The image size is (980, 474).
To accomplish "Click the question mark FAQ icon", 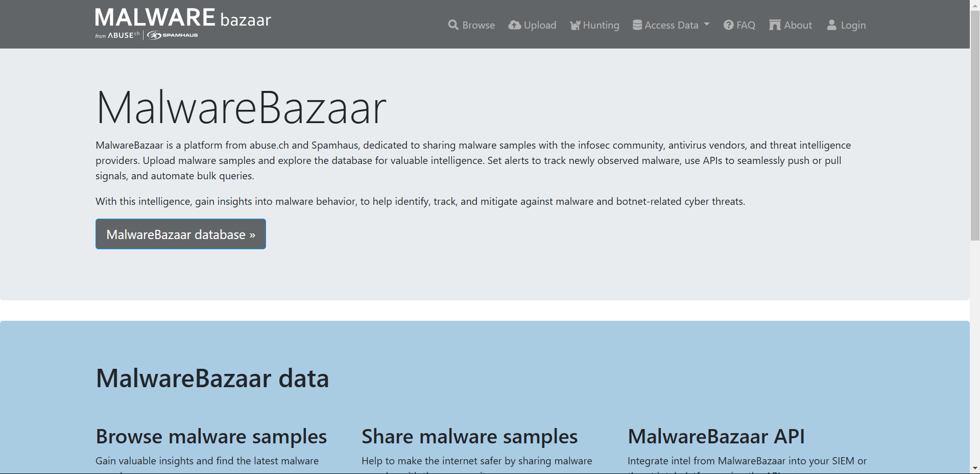I will pyautogui.click(x=729, y=25).
